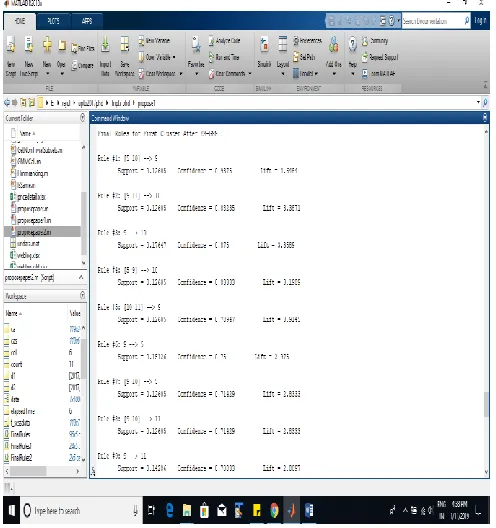This screenshot has width=496, height=528.
Task: Switch to the PLOTS tab
Action: (53, 21)
